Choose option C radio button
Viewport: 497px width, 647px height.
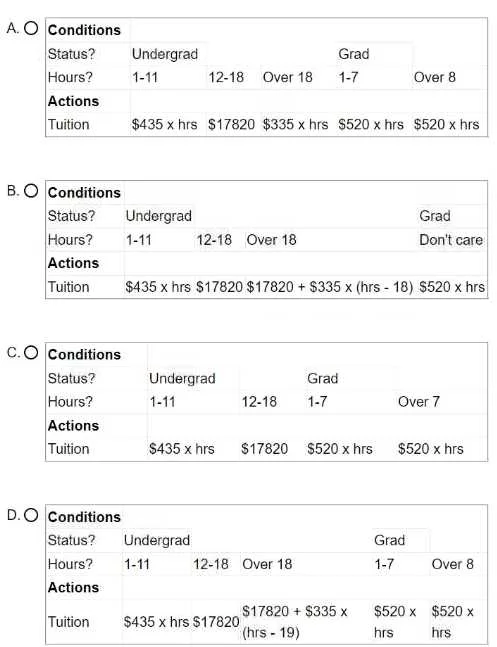click(31, 352)
